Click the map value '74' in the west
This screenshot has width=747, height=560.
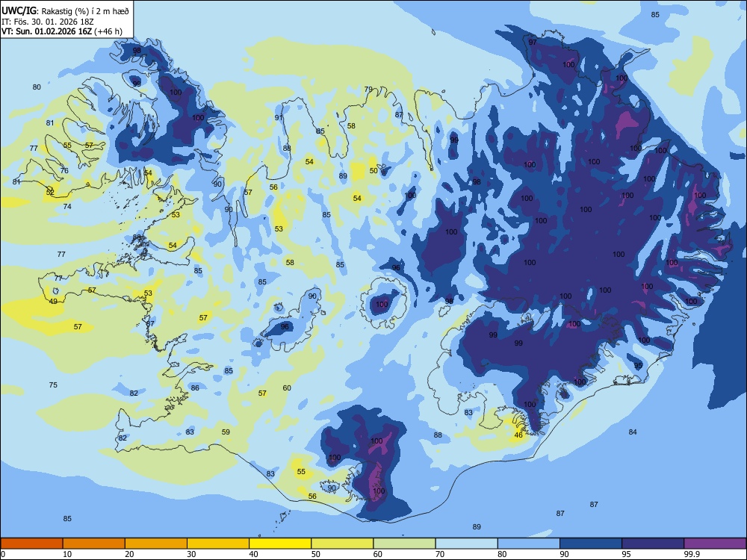[67, 206]
